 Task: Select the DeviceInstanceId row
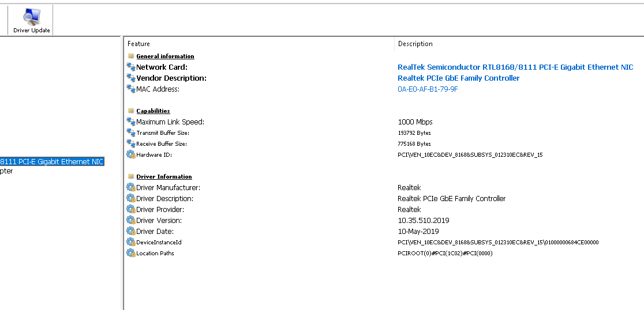159,243
